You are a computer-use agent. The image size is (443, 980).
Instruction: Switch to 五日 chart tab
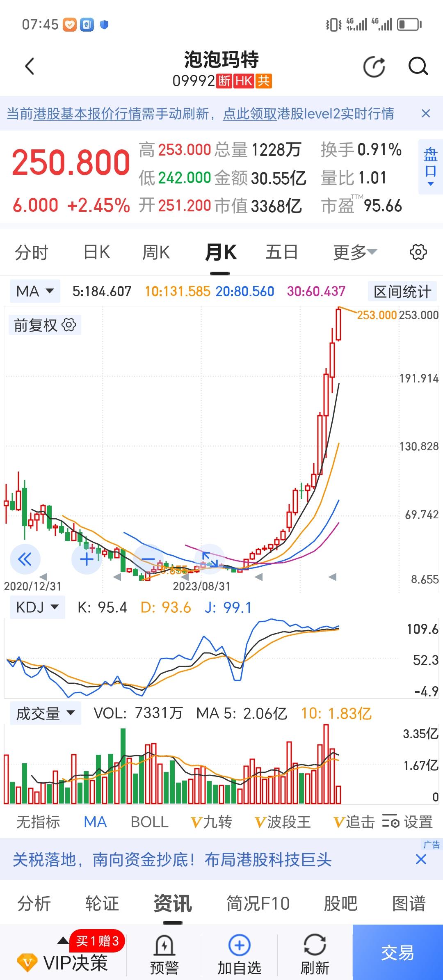coord(281,252)
